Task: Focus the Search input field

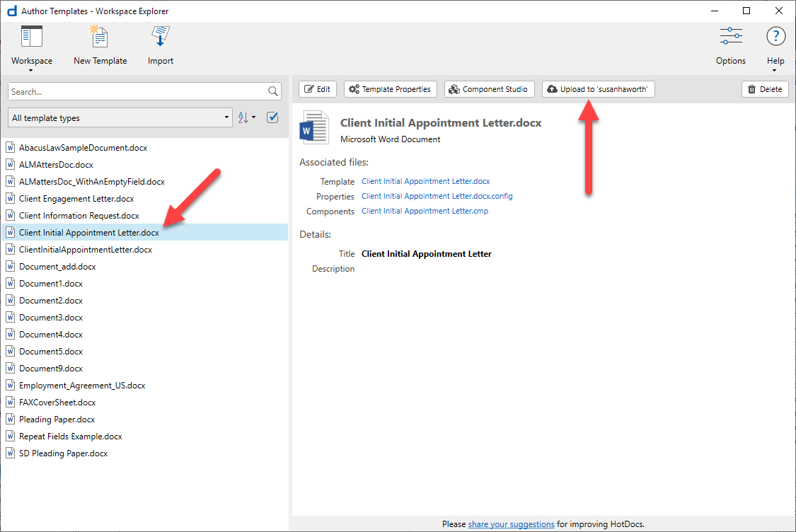Action: coord(137,91)
